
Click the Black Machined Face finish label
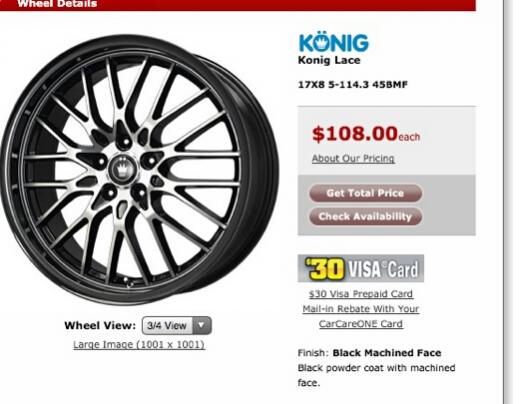[387, 353]
